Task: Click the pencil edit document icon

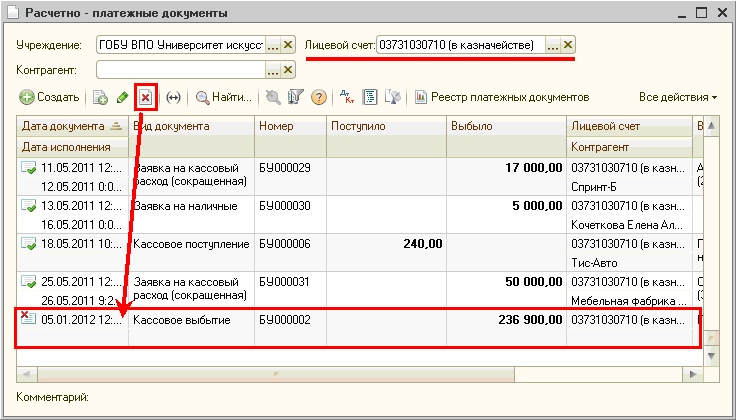Action: coord(122,97)
